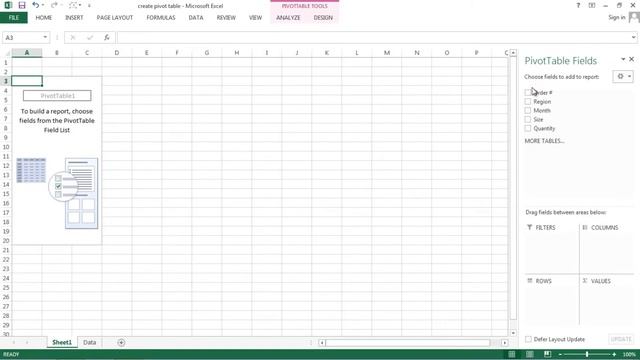Viewport: 640px width, 360px height.
Task: Switch to the HOME ribbon tab
Action: [44, 18]
